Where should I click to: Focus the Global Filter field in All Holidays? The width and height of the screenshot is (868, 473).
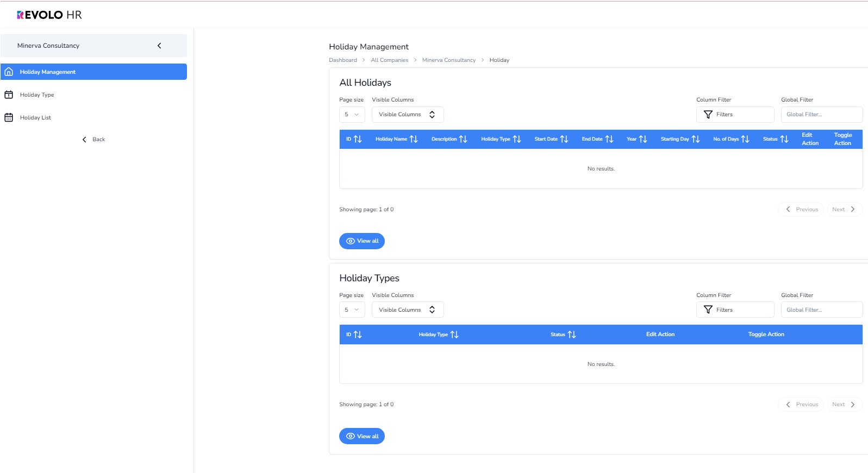(x=822, y=115)
